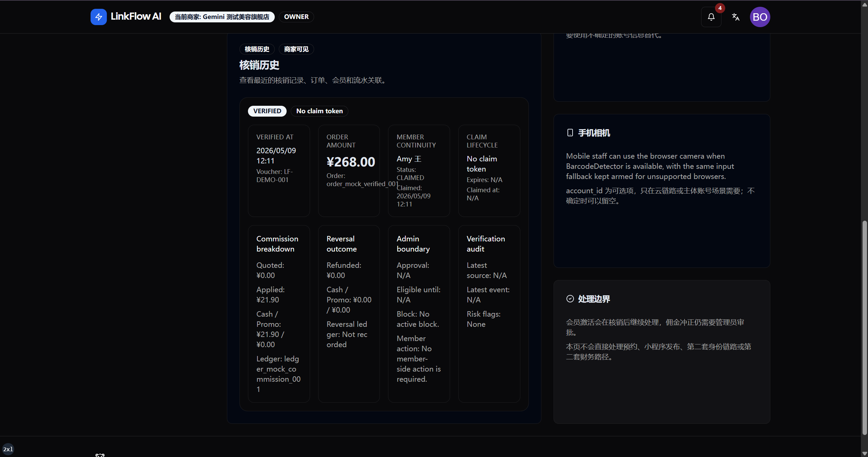Click the 处理边界 panel heading
The image size is (868, 457).
click(x=594, y=299)
